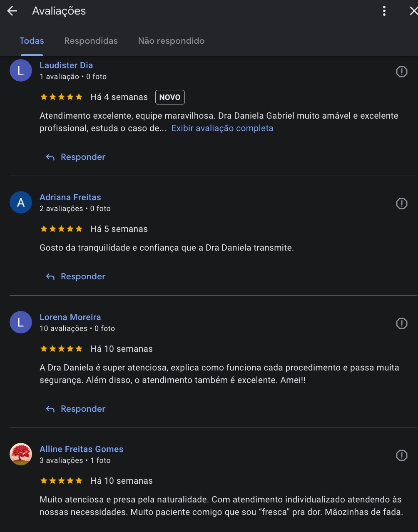Report Laudister Dia's review with flag icon
The height and width of the screenshot is (532, 418).
tap(401, 72)
